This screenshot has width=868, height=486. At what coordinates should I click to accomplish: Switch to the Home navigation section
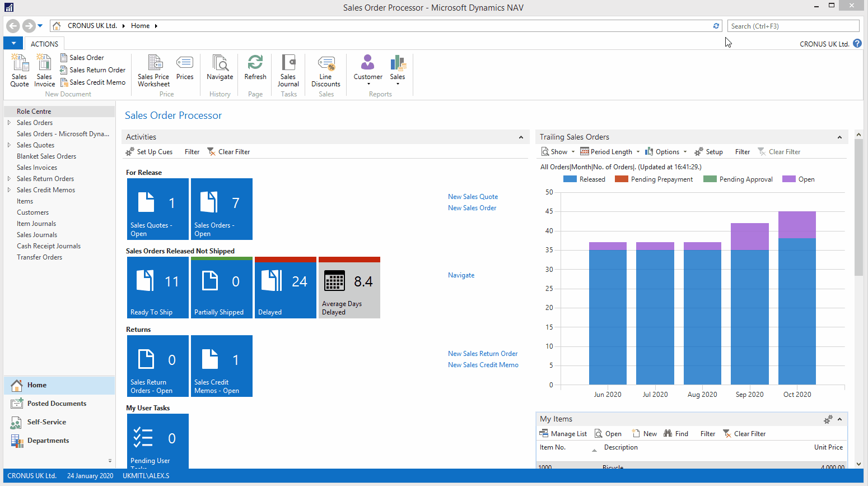59,385
